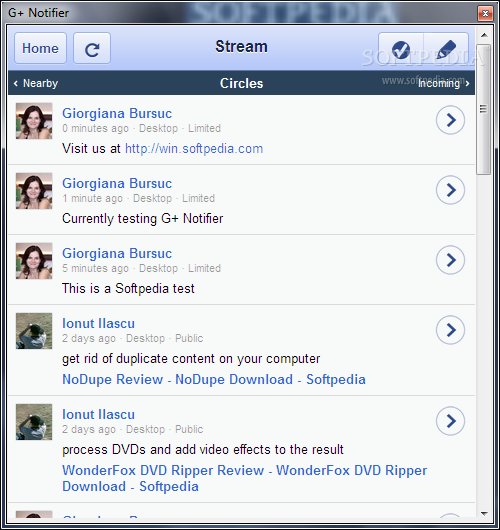This screenshot has height=530, width=500.
Task: Open the duplicate content post arrow
Action: [x=450, y=330]
